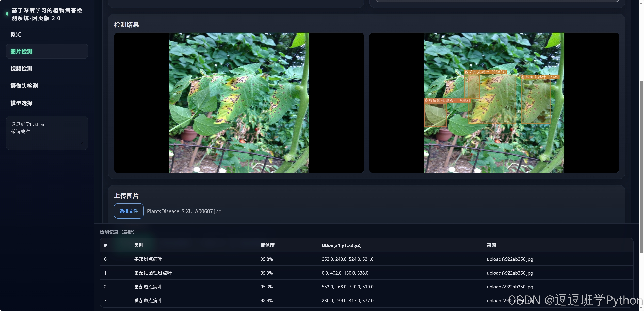Image resolution: width=644 pixels, height=311 pixels.
Task: Click the 来源 column header
Action: 491,245
